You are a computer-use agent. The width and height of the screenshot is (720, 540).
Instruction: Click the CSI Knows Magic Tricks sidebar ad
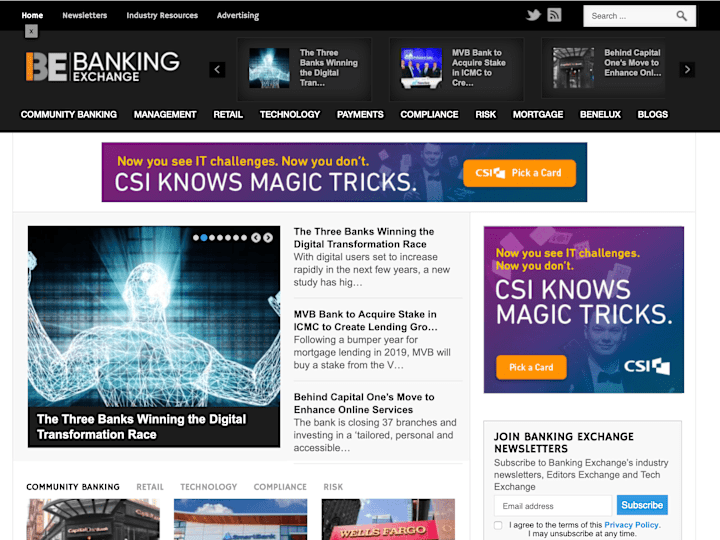click(584, 309)
